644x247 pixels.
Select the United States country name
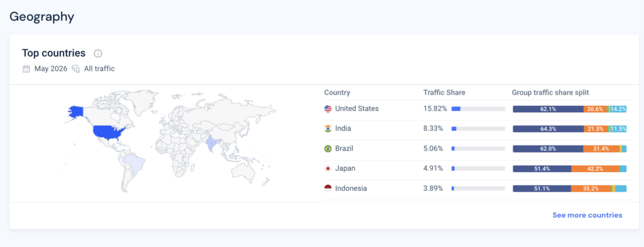click(x=357, y=108)
